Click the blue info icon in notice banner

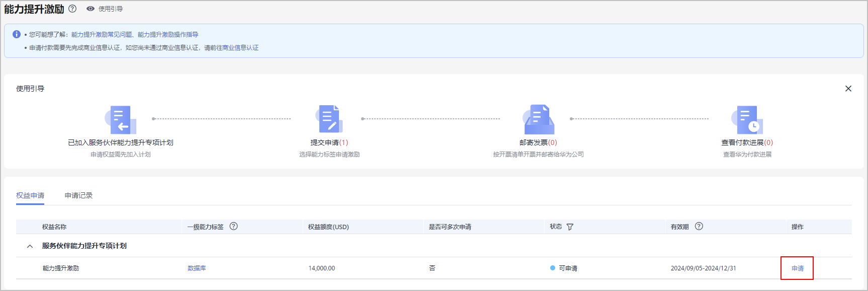[x=17, y=34]
